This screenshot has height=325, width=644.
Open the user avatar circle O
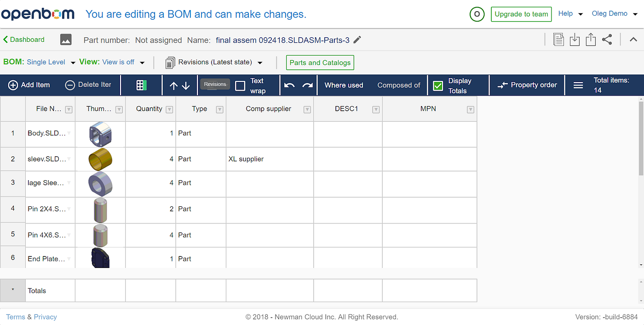(477, 14)
